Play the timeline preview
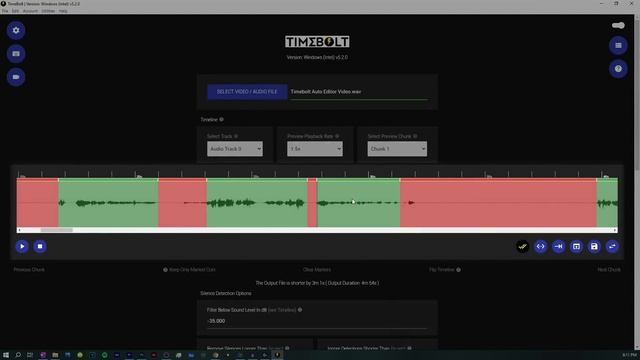This screenshot has height=360, width=640. [22, 246]
